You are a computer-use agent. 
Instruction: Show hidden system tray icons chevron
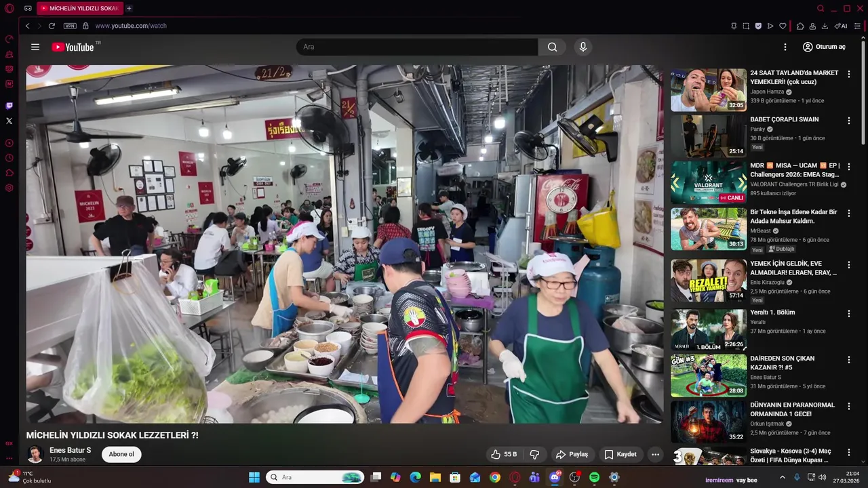pos(782,477)
